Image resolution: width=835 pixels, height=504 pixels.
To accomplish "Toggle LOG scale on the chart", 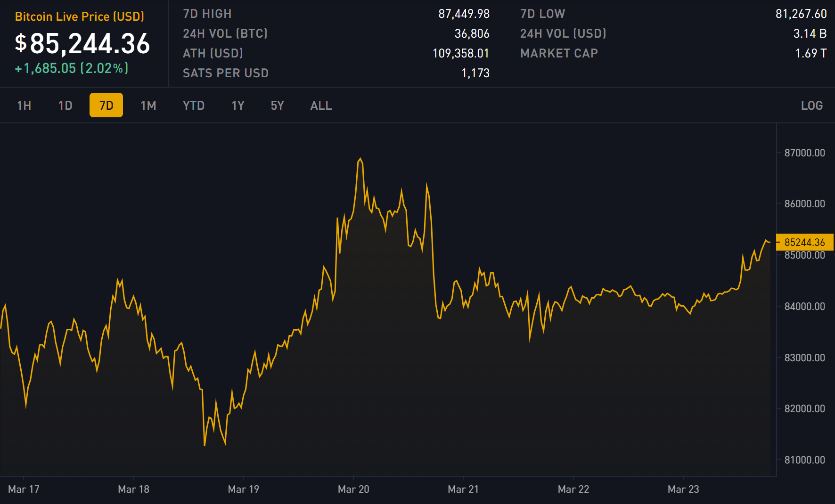I will 811,106.
